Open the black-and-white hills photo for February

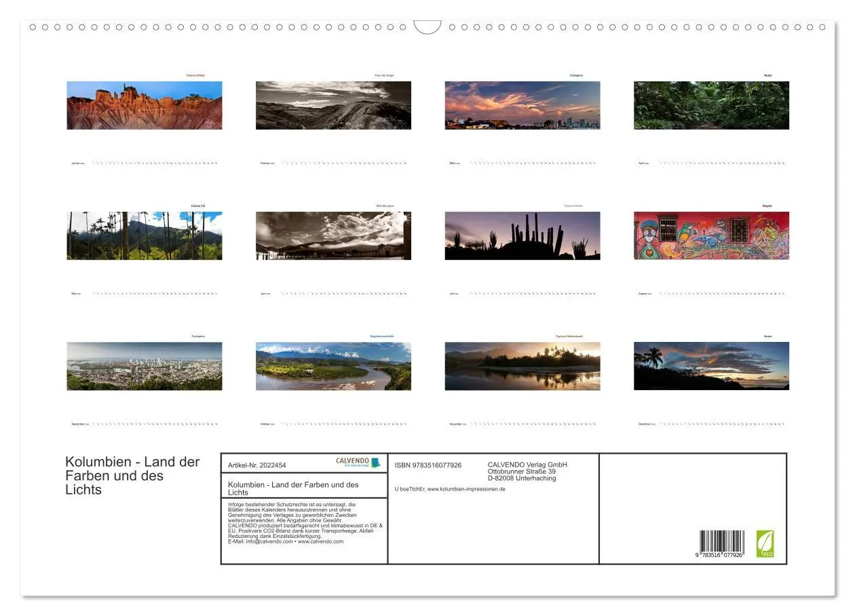point(333,105)
